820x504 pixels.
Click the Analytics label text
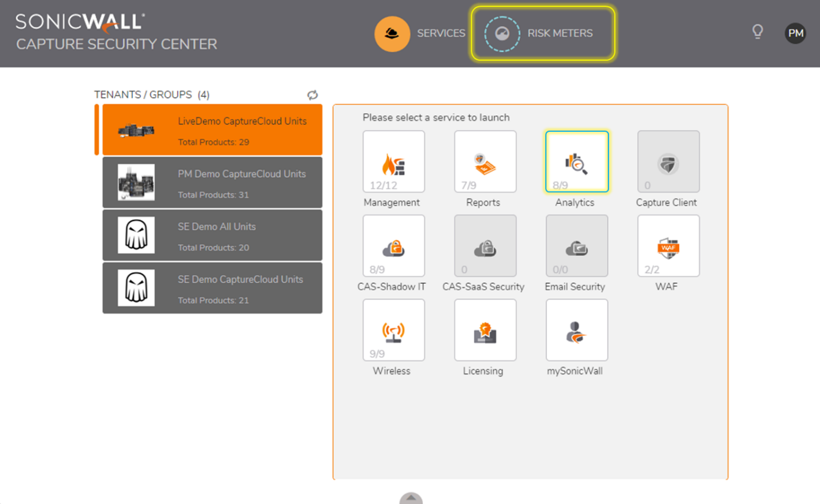[x=575, y=202]
